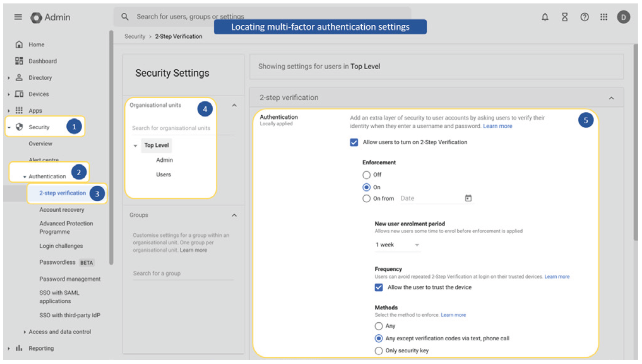642x364 pixels.
Task: Toggle Allow users to turn on 2-Step Verification
Action: (x=354, y=142)
